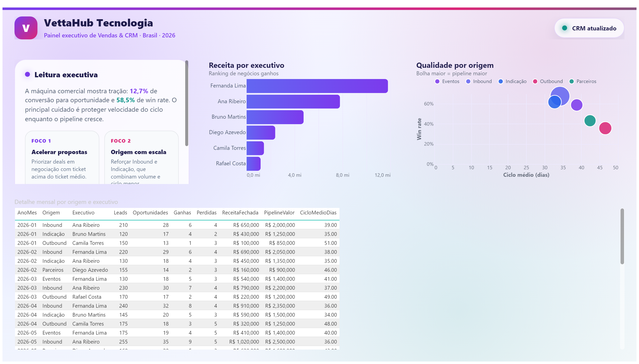Click the Rafael Costa revenue bar
This screenshot has width=639, height=364.
pyautogui.click(x=254, y=164)
